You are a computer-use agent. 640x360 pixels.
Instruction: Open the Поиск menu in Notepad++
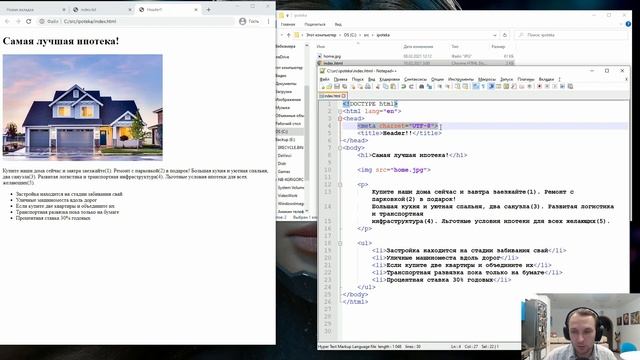358,79
